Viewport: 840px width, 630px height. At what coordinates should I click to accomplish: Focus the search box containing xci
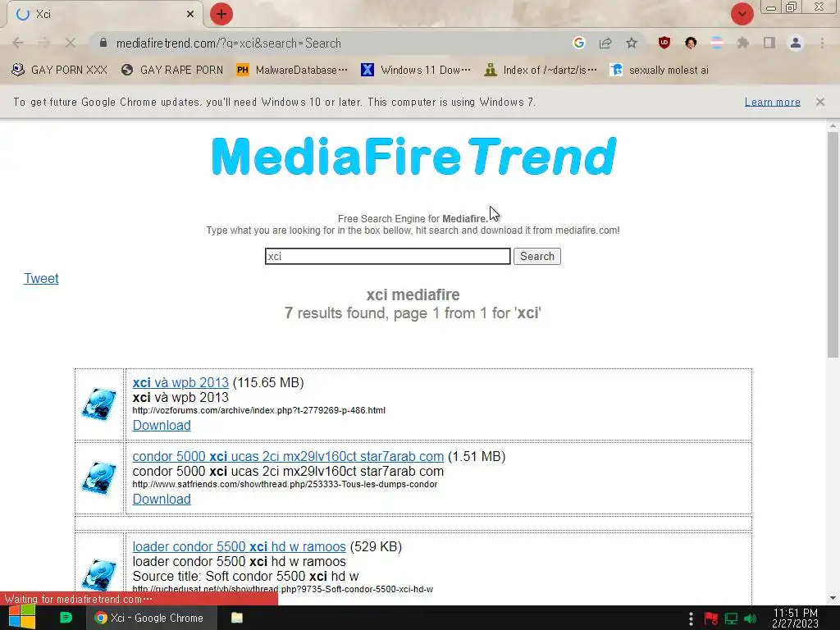[387, 256]
